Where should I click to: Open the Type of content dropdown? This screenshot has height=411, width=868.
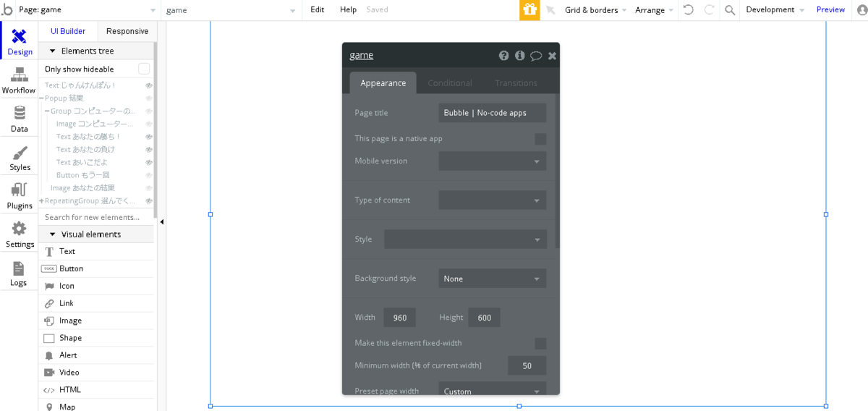click(x=493, y=200)
